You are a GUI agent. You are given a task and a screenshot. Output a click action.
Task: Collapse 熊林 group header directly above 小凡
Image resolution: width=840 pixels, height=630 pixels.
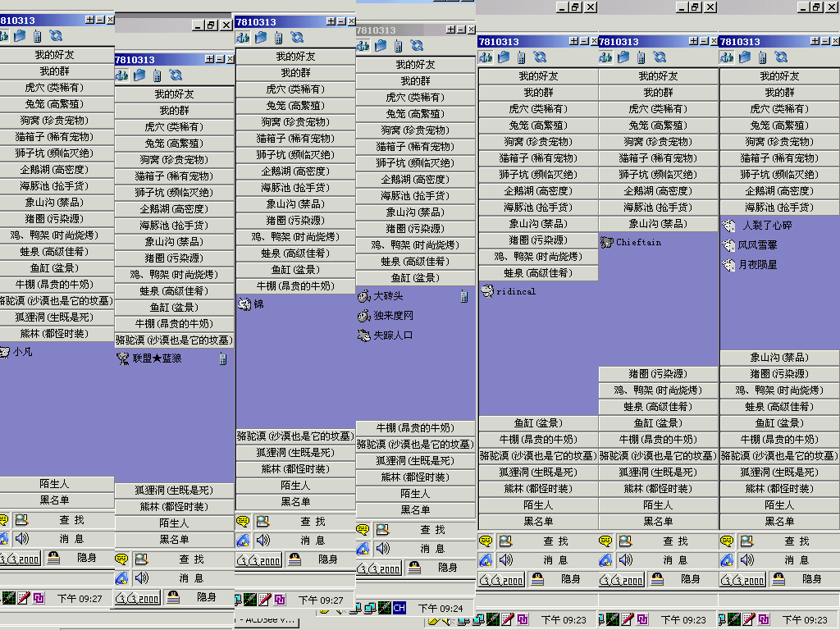(x=54, y=334)
